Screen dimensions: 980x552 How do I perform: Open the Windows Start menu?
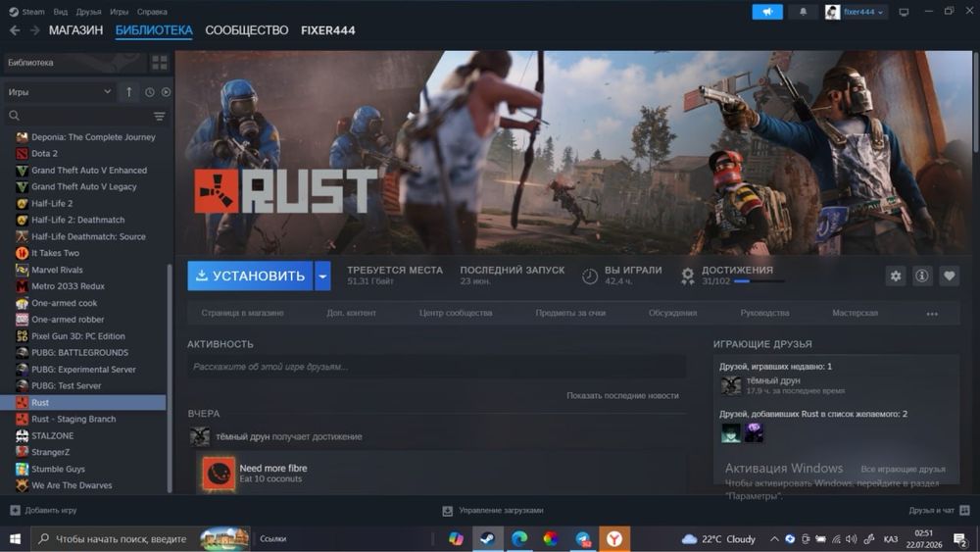tap(15, 538)
